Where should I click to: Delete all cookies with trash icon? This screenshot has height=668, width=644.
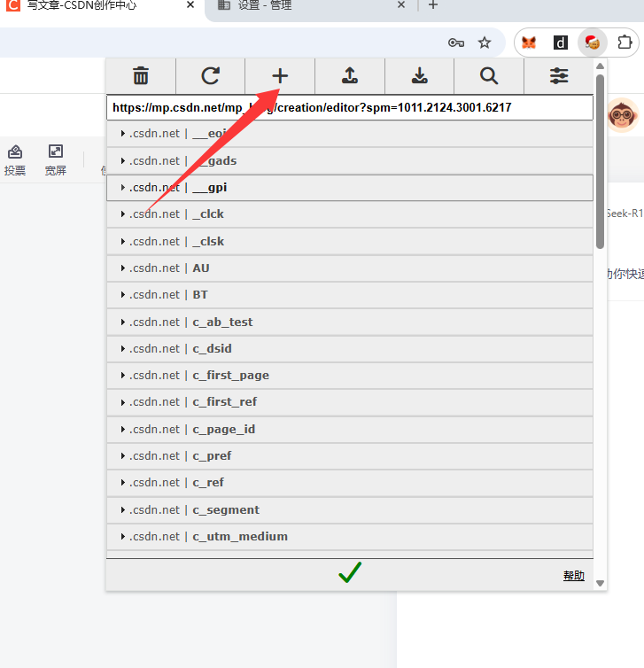[141, 76]
